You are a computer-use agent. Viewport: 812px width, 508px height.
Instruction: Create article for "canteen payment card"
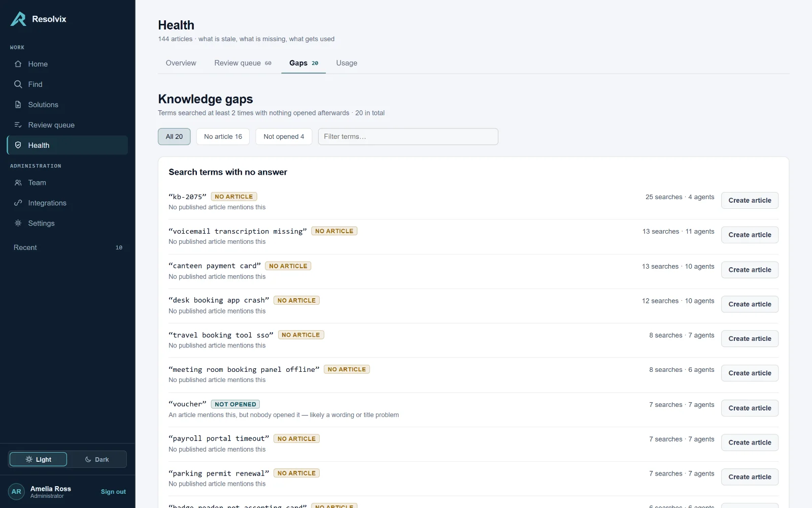tap(750, 270)
